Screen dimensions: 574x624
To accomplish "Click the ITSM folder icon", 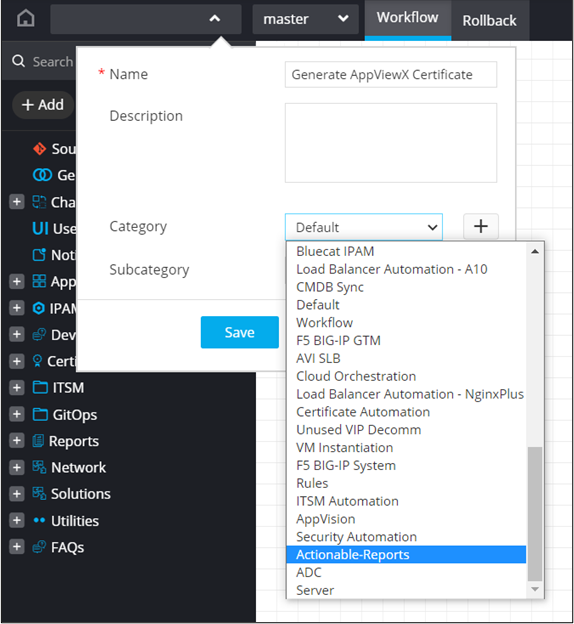I will pyautogui.click(x=40, y=387).
